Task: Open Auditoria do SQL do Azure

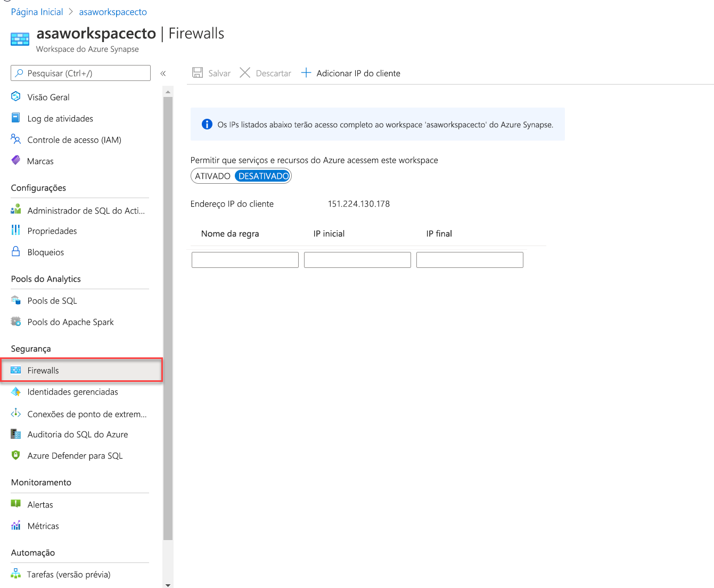Action: point(78,434)
